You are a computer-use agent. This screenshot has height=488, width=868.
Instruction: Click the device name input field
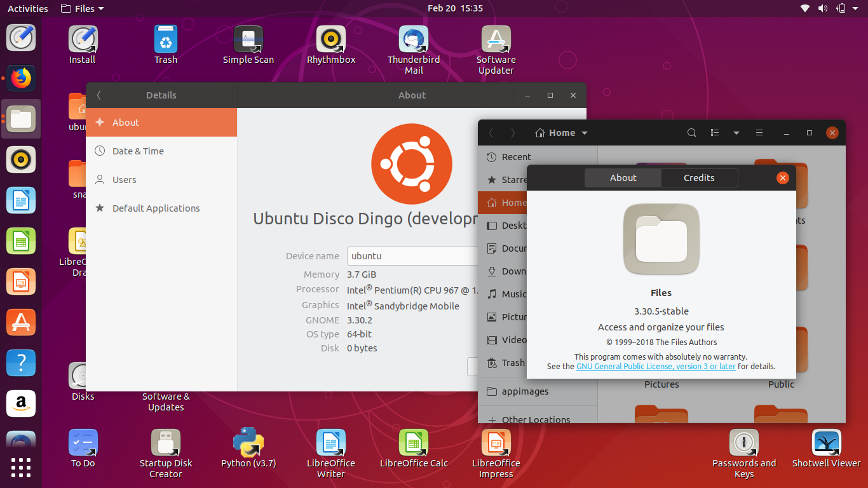tap(412, 255)
